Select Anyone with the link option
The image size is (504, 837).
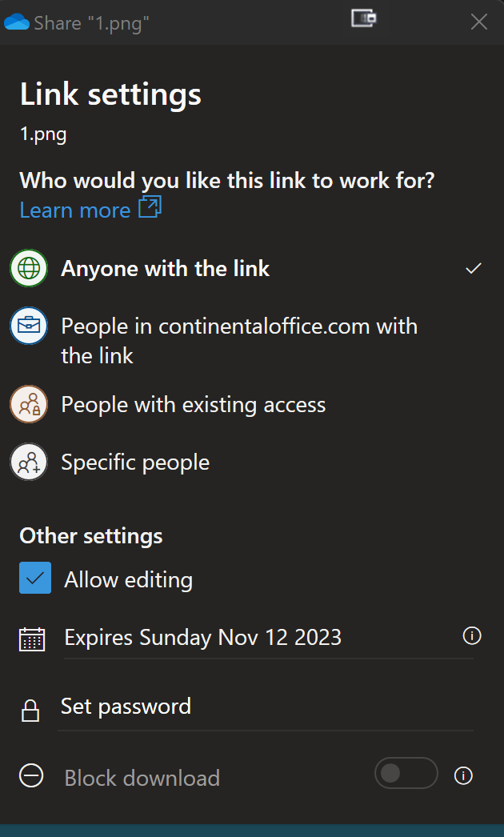point(166,269)
